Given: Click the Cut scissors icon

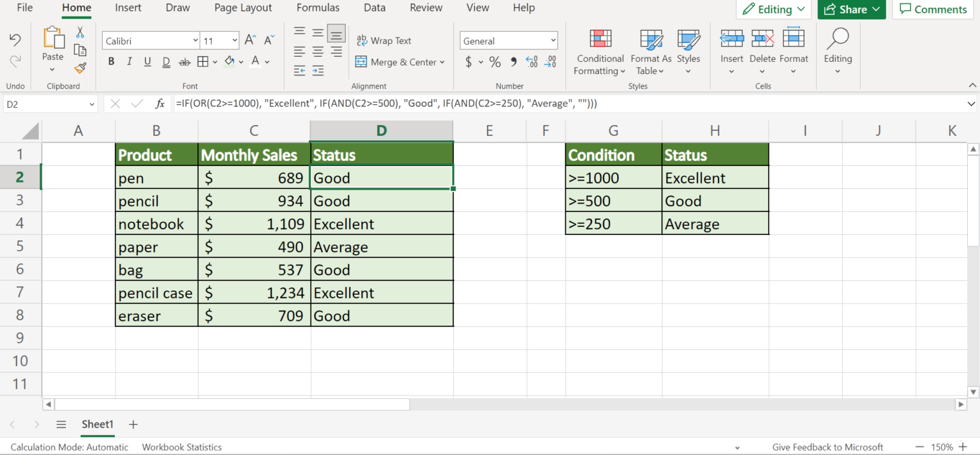Looking at the screenshot, I should [80, 33].
